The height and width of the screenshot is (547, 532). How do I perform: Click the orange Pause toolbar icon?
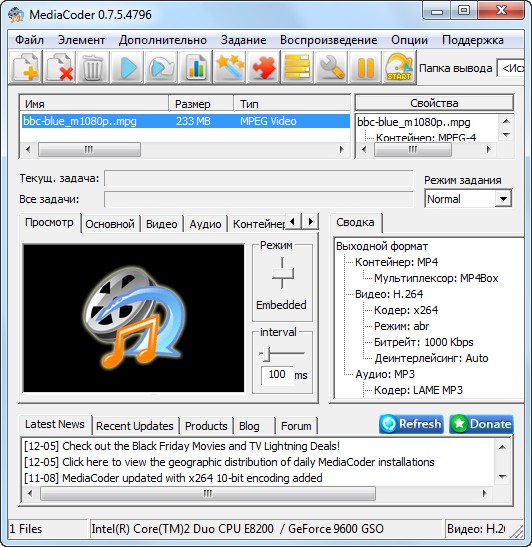coord(365,67)
